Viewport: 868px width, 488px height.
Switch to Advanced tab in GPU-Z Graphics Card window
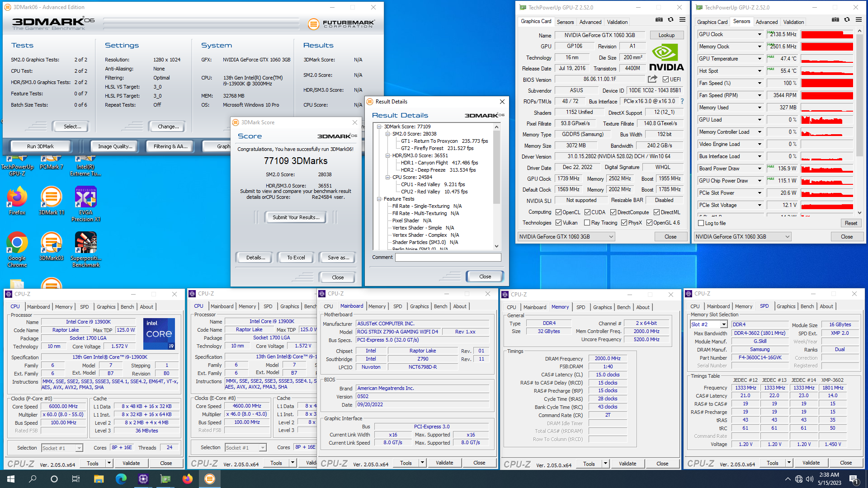[x=590, y=22]
